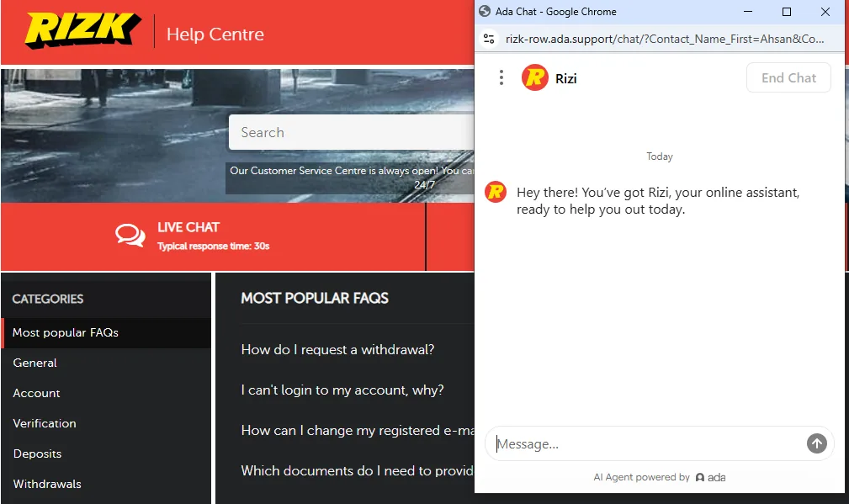Open FAQ about changing registered e-mail
Screen dimensions: 849x504
(358, 430)
